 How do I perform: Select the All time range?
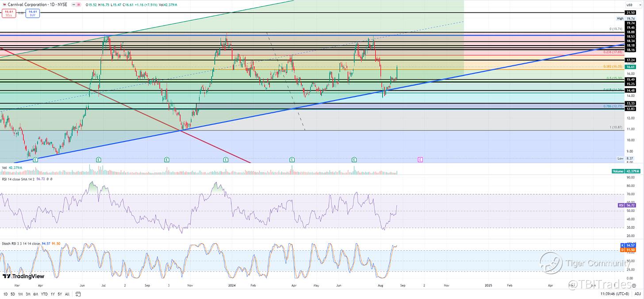67,294
